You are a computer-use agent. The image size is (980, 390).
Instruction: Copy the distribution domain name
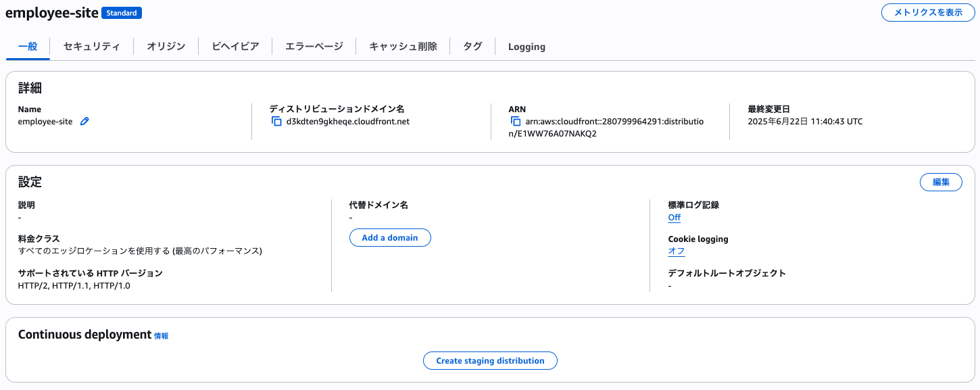click(276, 122)
